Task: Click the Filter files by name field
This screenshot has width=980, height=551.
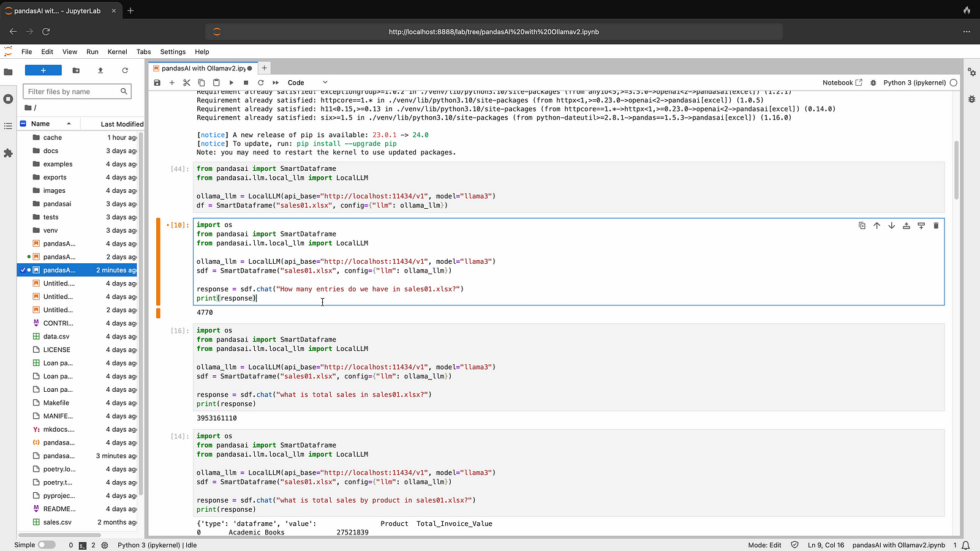Action: click(x=71, y=92)
